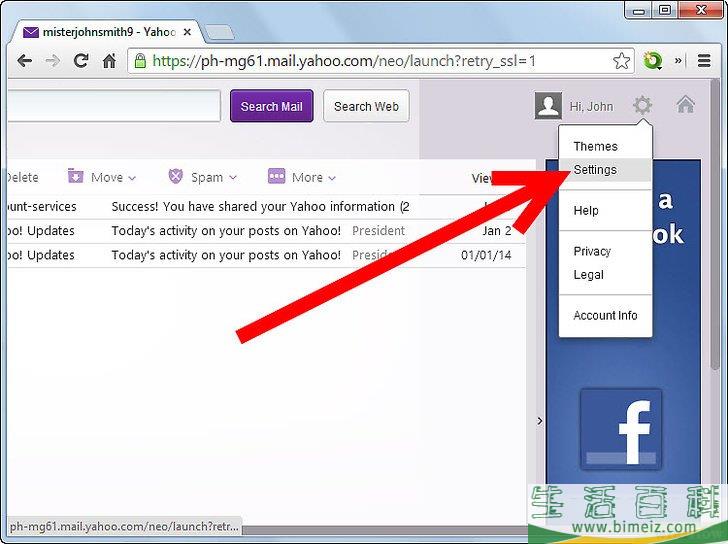Click the More actions icon
This screenshot has height=544, width=728.
(x=276, y=176)
